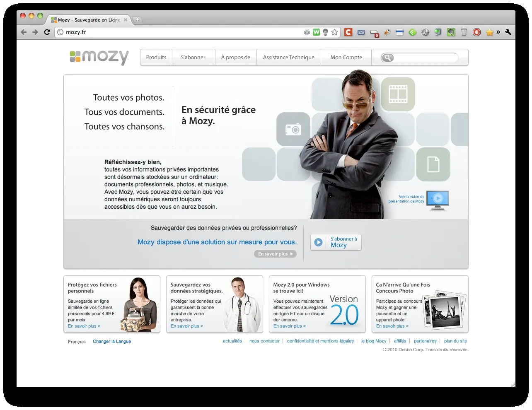Image resolution: width=532 pixels, height=410 pixels.
Task: Open Mon Compte page
Action: 346,57
